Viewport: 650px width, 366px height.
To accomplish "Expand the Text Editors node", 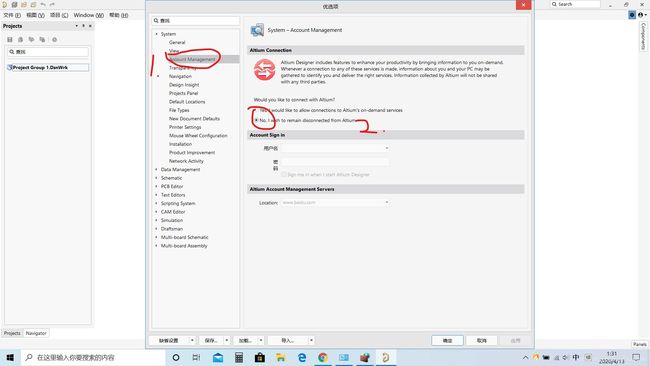I will pyautogui.click(x=157, y=195).
